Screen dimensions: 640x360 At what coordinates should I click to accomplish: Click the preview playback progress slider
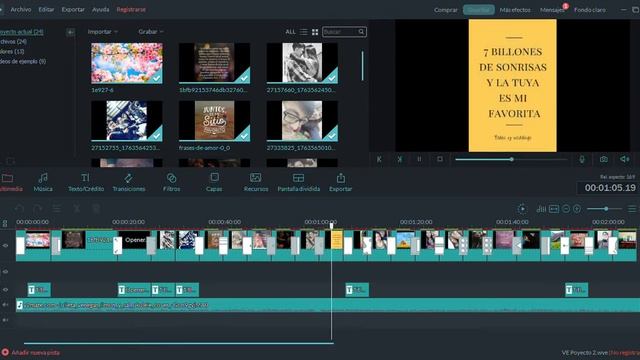pyautogui.click(x=511, y=159)
